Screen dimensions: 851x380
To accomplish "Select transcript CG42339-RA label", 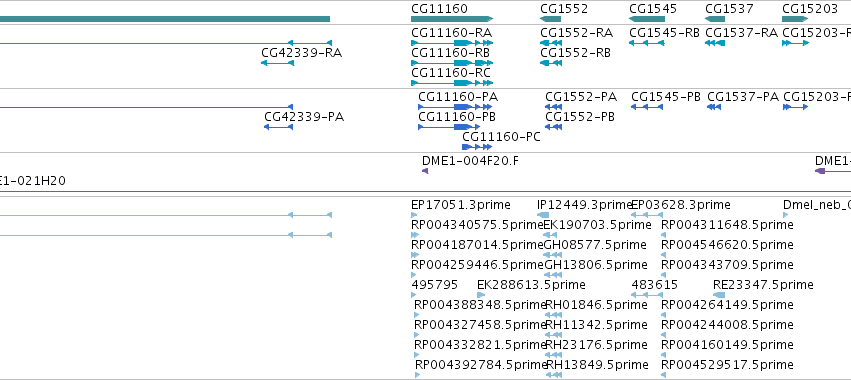I will [x=302, y=53].
